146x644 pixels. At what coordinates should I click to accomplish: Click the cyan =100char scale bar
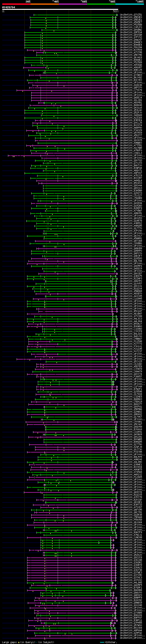pyautogui.click(x=102, y=642)
